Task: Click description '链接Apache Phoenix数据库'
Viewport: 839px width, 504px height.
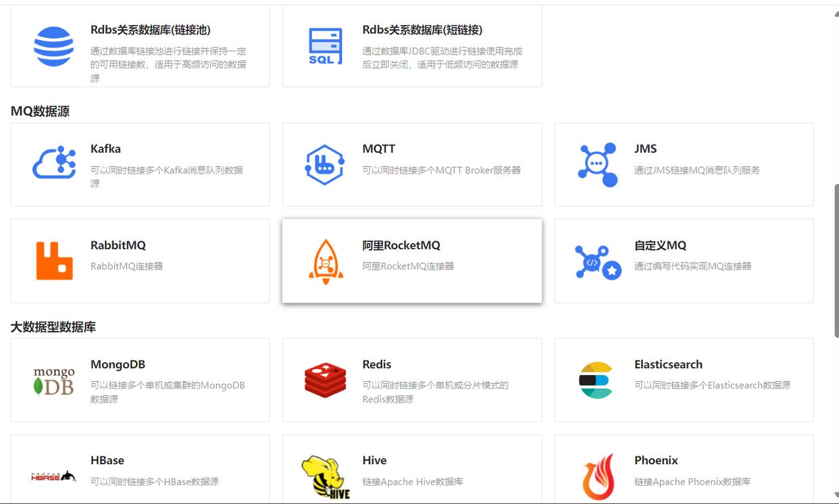Action: click(x=692, y=482)
